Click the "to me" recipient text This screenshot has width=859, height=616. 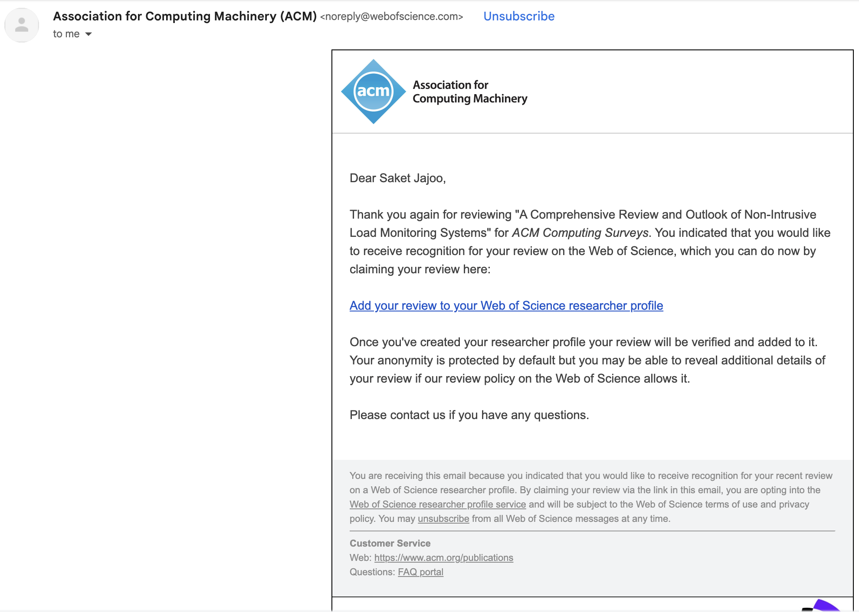(x=66, y=34)
